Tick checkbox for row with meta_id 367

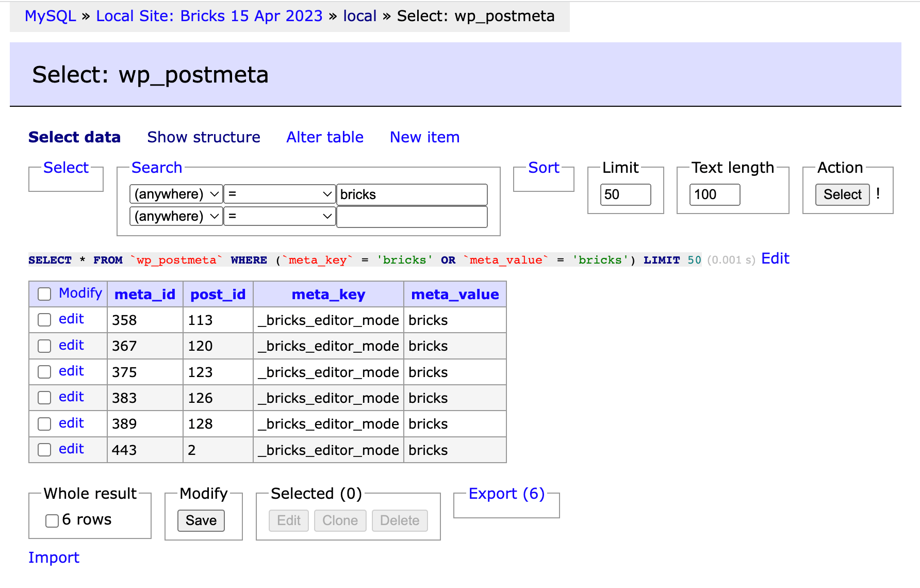44,346
